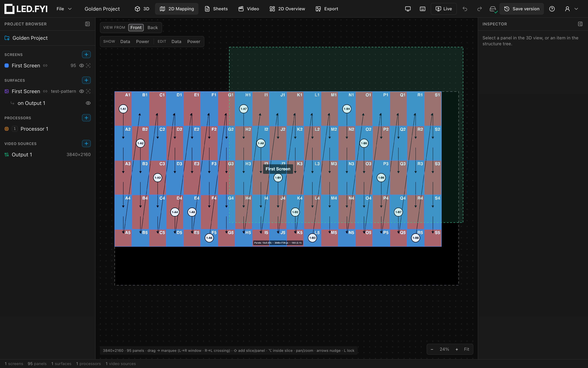Zoom in with the plus button

457,349
